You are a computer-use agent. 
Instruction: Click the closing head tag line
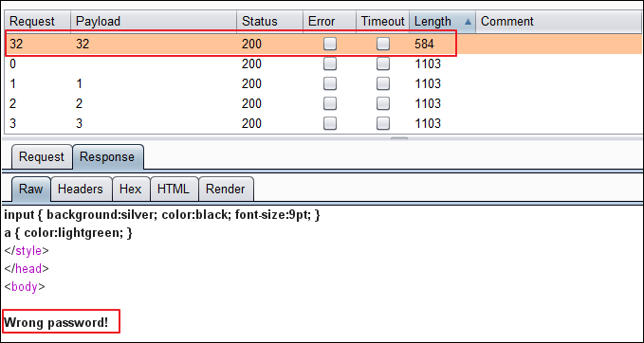(x=27, y=269)
